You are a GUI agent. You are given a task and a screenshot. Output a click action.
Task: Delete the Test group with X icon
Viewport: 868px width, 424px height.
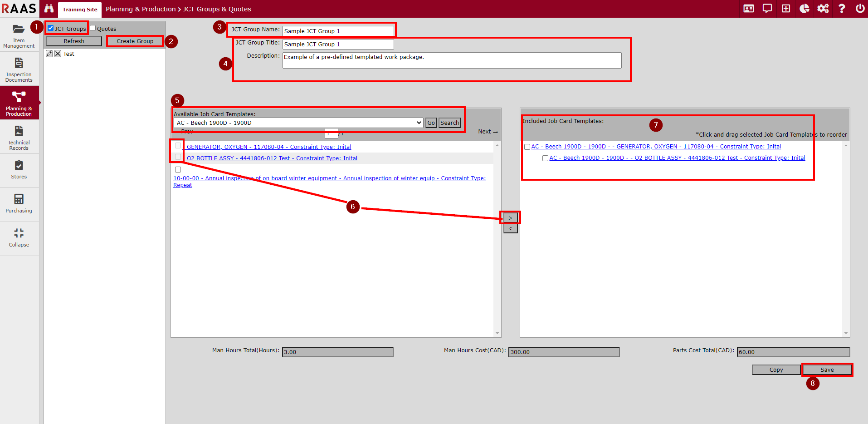(x=58, y=54)
